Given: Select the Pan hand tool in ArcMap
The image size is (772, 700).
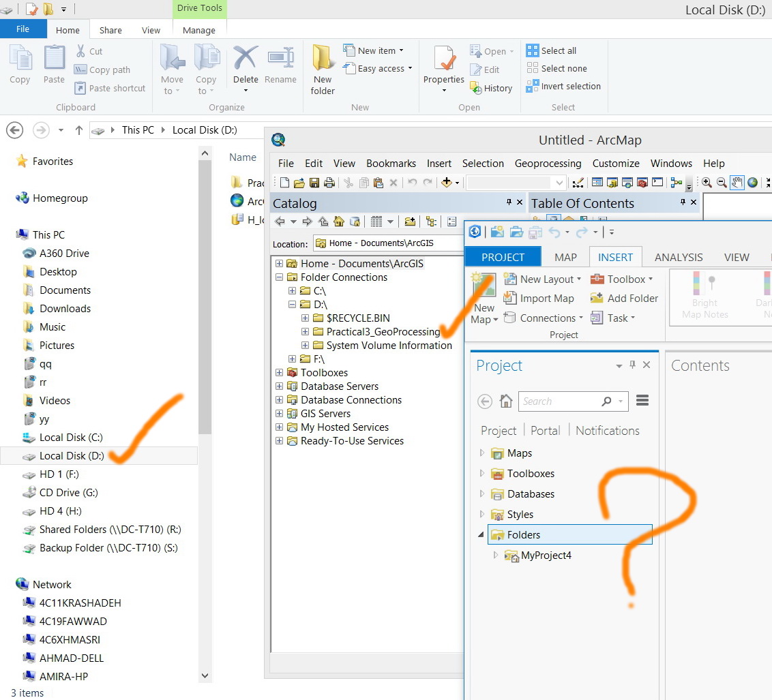Looking at the screenshot, I should coord(737,183).
